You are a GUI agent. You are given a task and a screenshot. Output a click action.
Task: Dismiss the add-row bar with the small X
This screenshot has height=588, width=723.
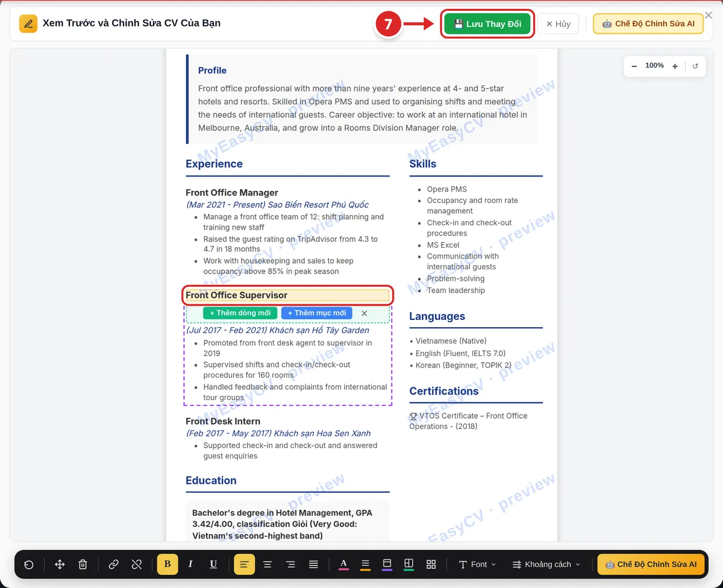pos(364,313)
